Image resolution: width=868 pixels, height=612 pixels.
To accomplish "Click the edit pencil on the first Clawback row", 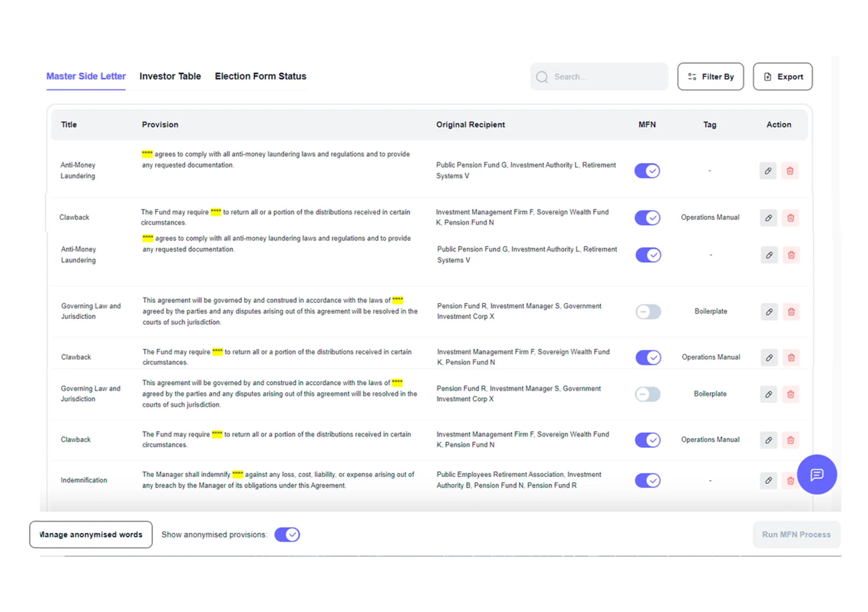I will tap(769, 218).
